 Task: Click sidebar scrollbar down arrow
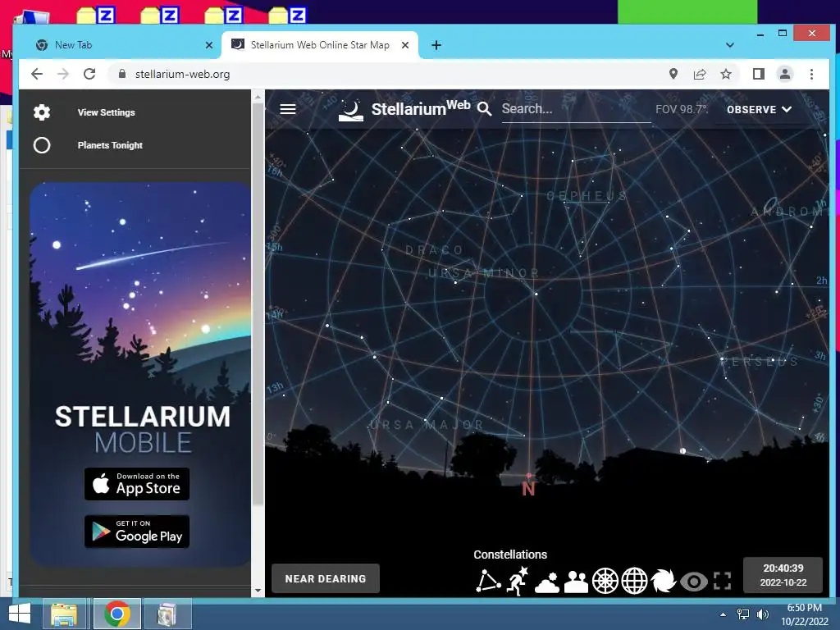258,591
